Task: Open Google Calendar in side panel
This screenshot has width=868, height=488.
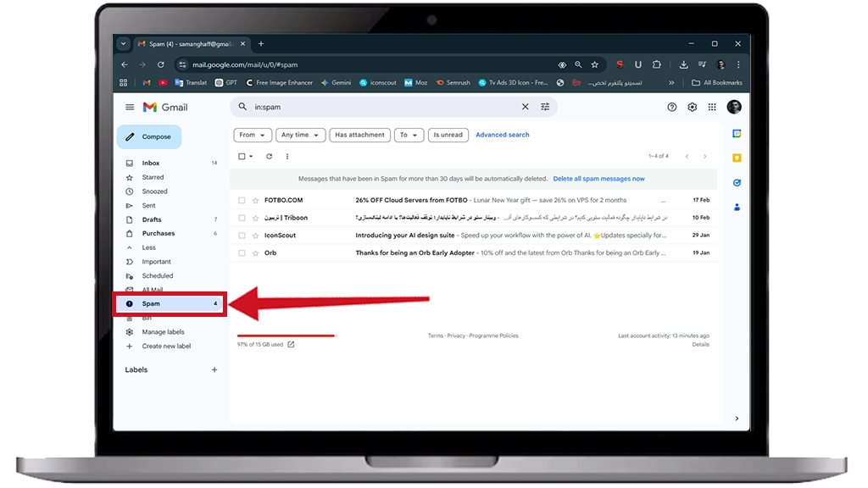Action: (x=737, y=134)
